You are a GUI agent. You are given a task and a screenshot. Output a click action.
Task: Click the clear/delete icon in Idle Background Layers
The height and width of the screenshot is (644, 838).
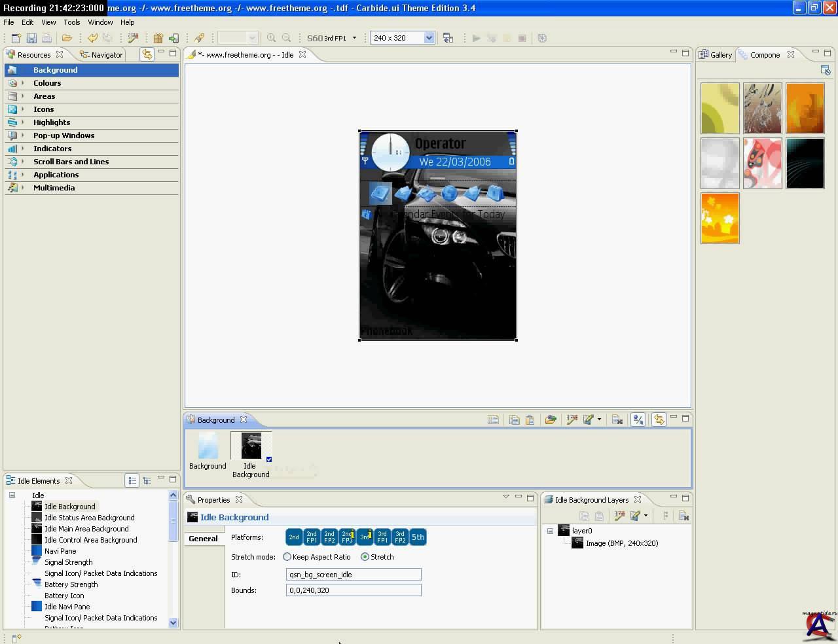(x=683, y=516)
